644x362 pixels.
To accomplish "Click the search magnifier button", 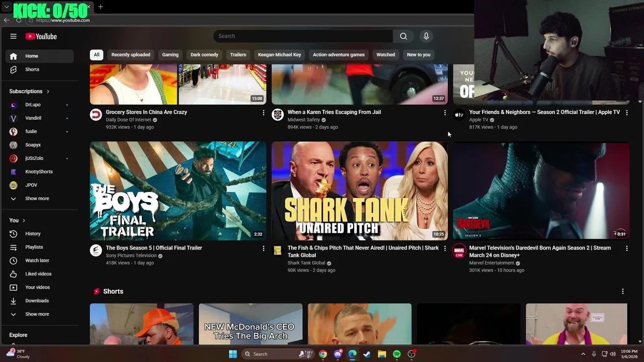I will click(x=403, y=36).
